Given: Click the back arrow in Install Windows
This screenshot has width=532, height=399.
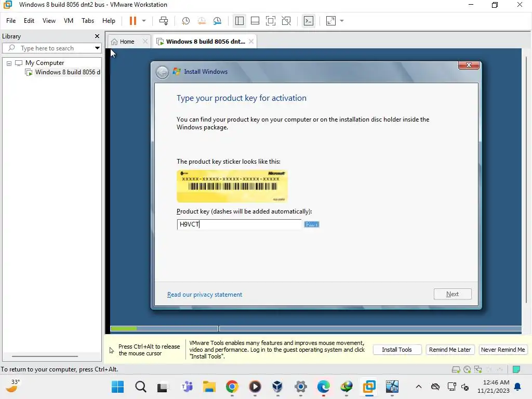Looking at the screenshot, I should pos(162,72).
